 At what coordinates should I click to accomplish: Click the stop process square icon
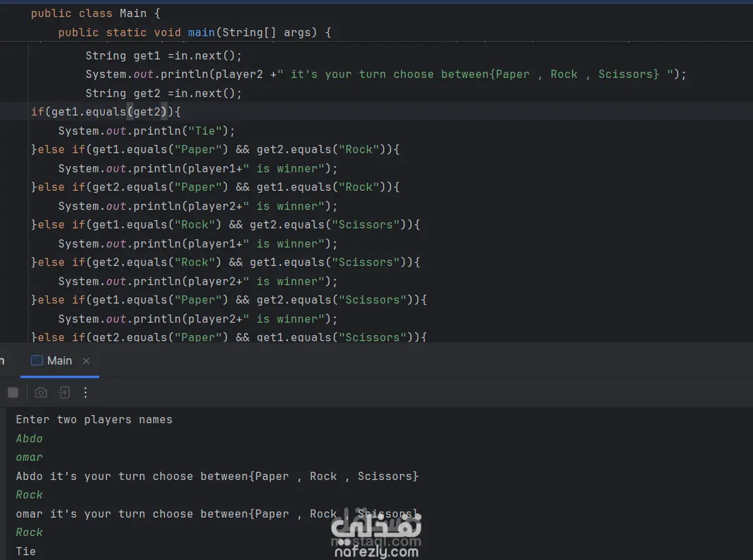pos(13,392)
